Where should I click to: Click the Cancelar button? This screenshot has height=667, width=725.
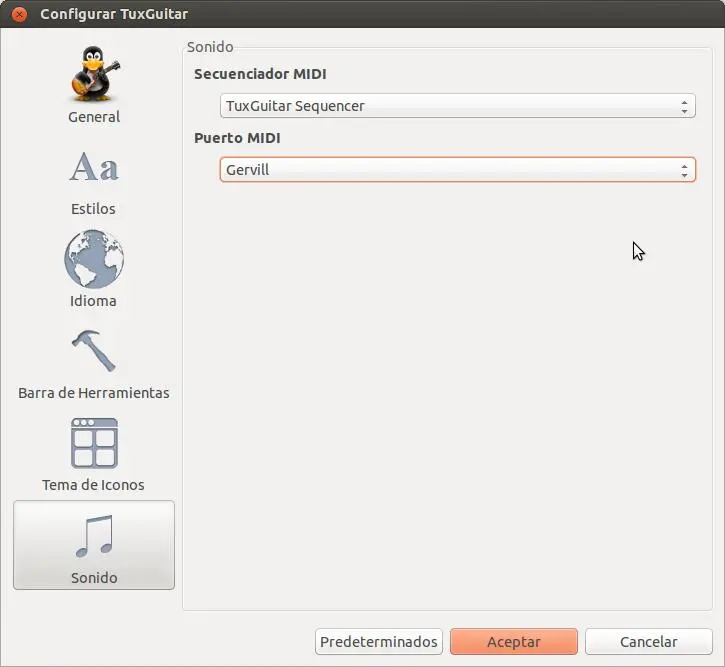coord(649,642)
